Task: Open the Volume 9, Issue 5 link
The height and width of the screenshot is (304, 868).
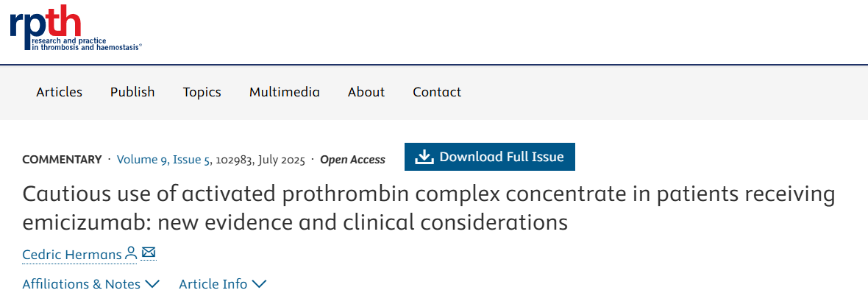Action: 164,159
